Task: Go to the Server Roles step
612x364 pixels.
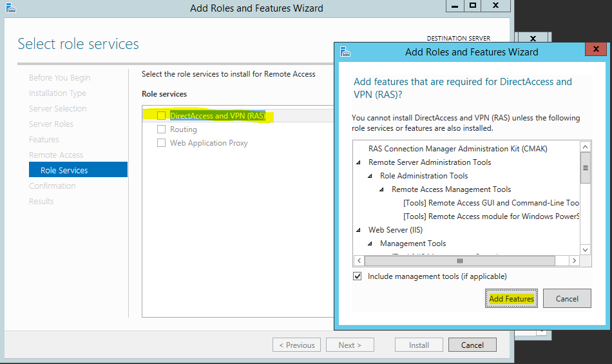Action: click(x=51, y=124)
